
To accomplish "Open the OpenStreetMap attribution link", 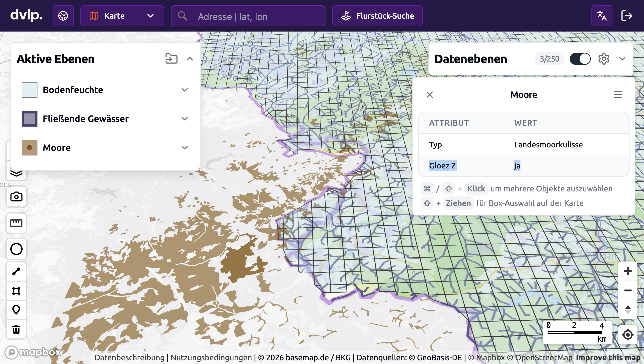I will (540, 357).
